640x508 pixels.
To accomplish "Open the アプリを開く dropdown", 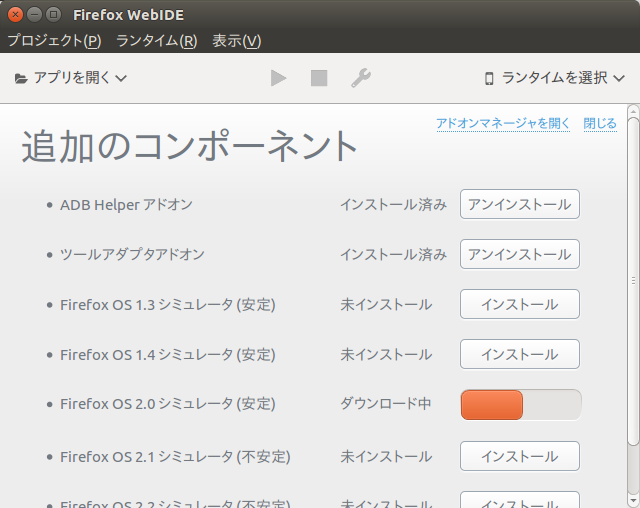I will 71,78.
